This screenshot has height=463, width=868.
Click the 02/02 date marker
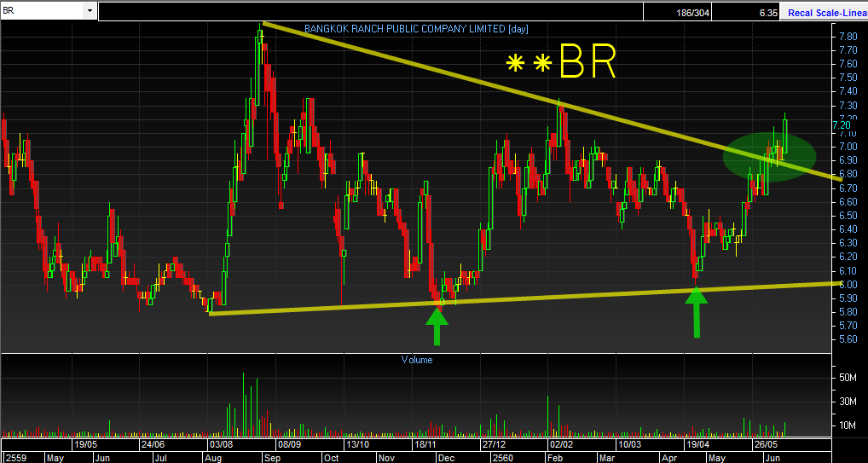[561, 445]
